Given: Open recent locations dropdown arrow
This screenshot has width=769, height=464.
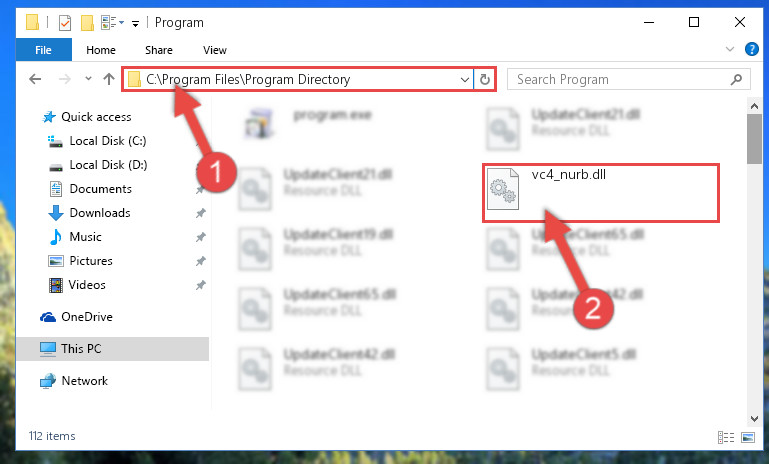Looking at the screenshot, I should (x=88, y=78).
